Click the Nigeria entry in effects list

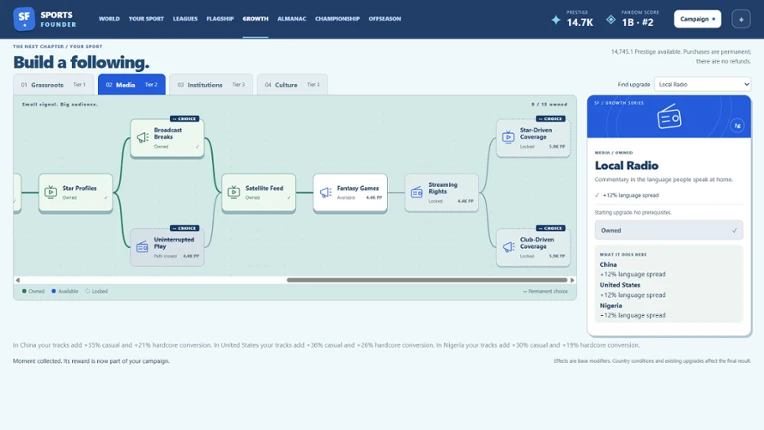click(x=611, y=306)
